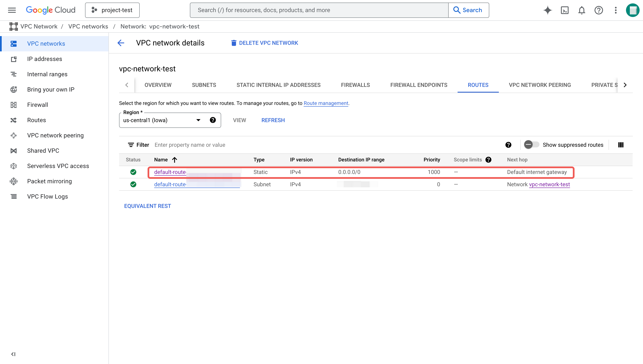Switch to the FIREWALLS tab
The height and width of the screenshot is (364, 643).
[x=355, y=85]
